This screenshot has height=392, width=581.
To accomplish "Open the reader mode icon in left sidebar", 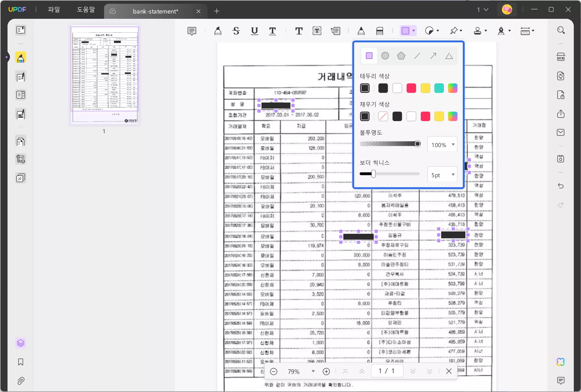I will pos(21,30).
